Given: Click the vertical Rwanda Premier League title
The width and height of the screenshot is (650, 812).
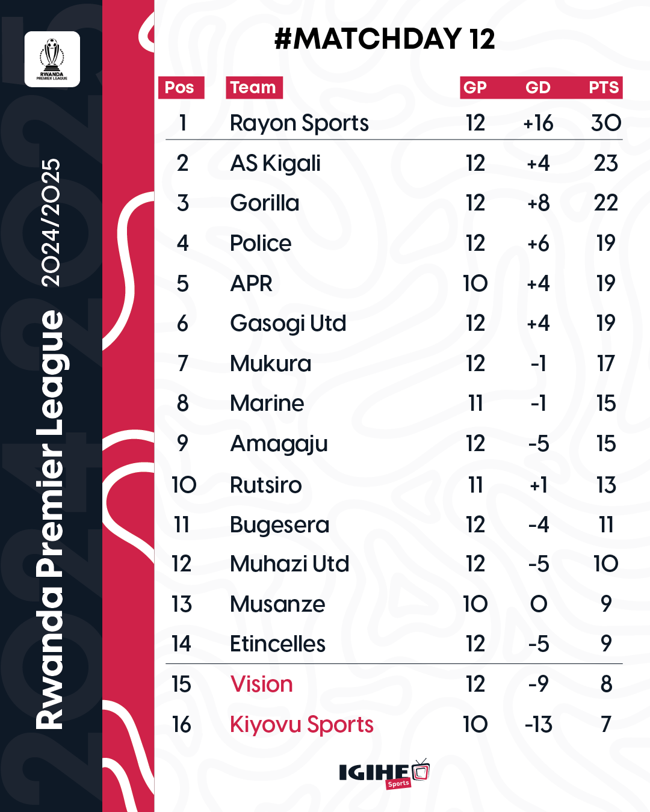Looking at the screenshot, I should tap(51, 520).
